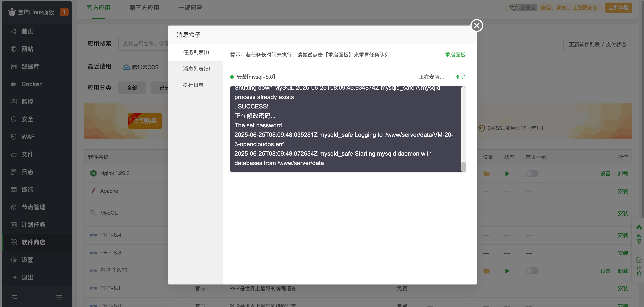Screen dimensions: 644x307
Task: Open Nginx install directory via folder icon
Action: click(x=486, y=173)
